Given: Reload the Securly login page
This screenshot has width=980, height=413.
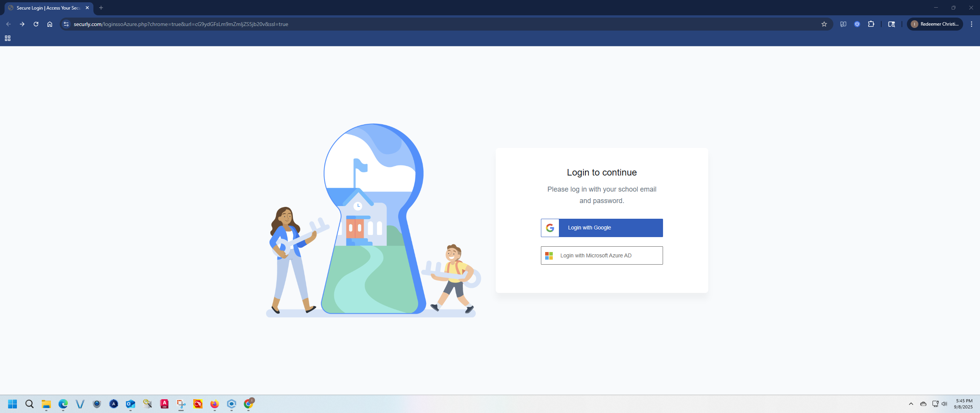Looking at the screenshot, I should tap(36, 24).
